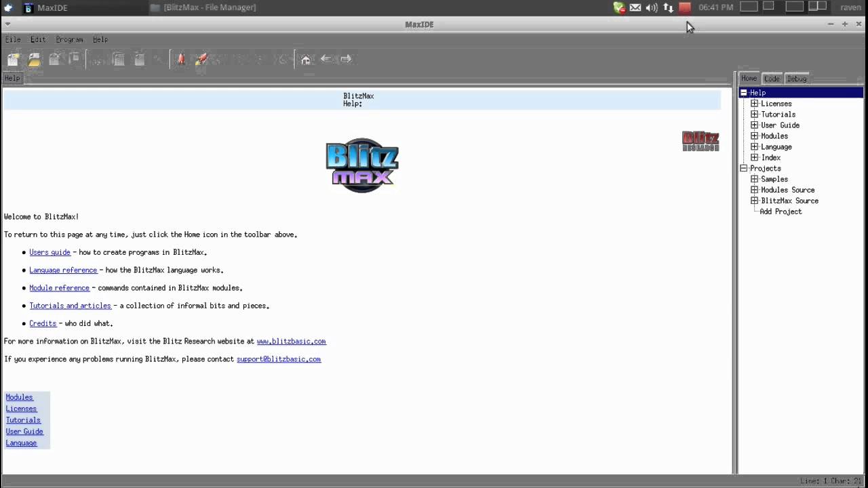Click the volume speaker tray icon
Viewport: 868px width, 488px height.
[652, 7]
